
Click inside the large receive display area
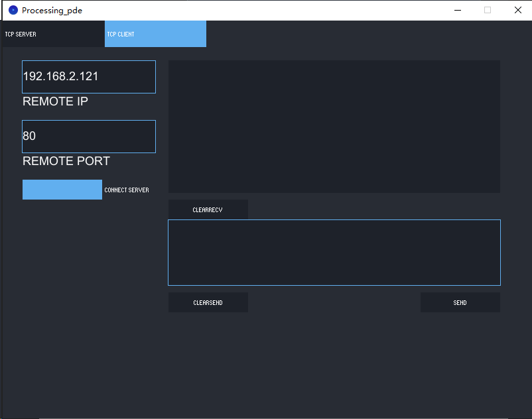tap(334, 127)
